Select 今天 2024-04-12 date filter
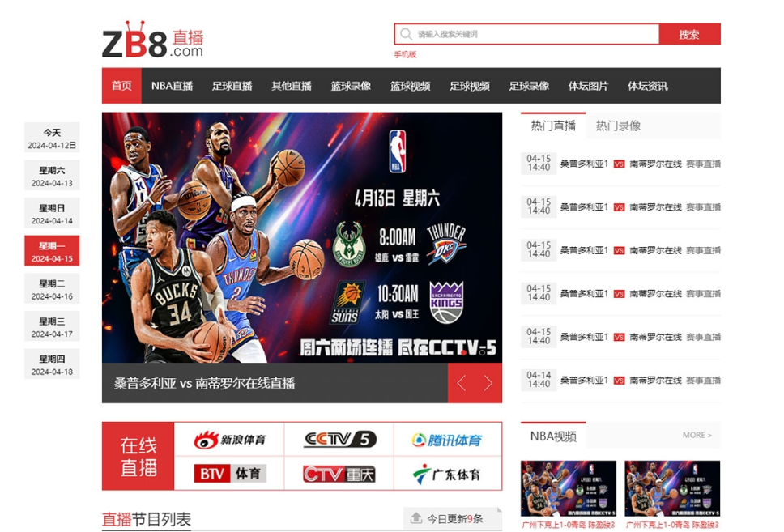Image resolution: width=784 pixels, height=532 pixels. [52, 138]
